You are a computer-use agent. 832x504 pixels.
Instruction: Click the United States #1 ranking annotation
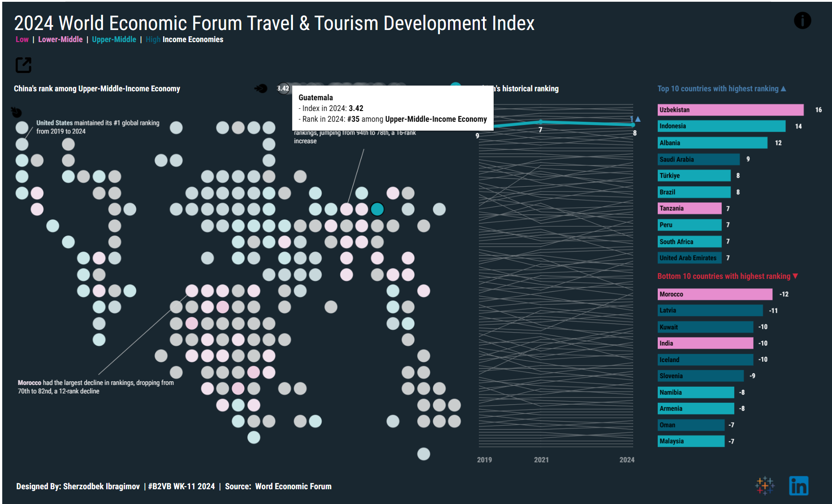pos(98,127)
